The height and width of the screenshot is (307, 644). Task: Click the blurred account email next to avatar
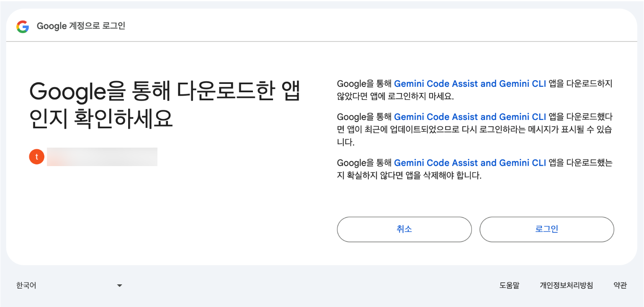pyautogui.click(x=102, y=157)
